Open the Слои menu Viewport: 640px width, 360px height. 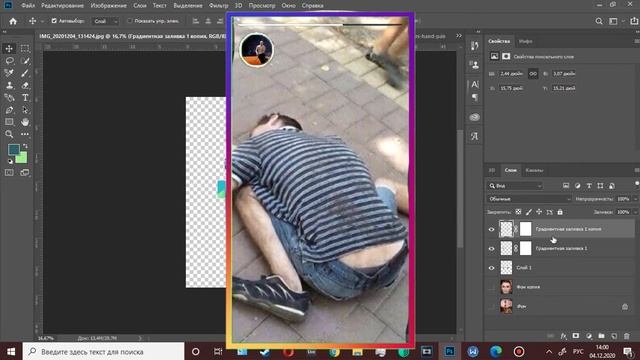click(x=140, y=6)
